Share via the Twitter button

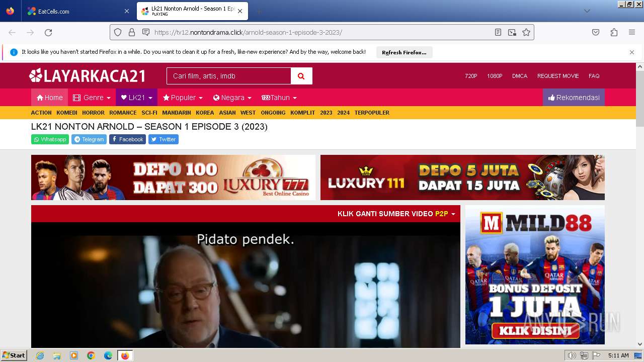164,139
